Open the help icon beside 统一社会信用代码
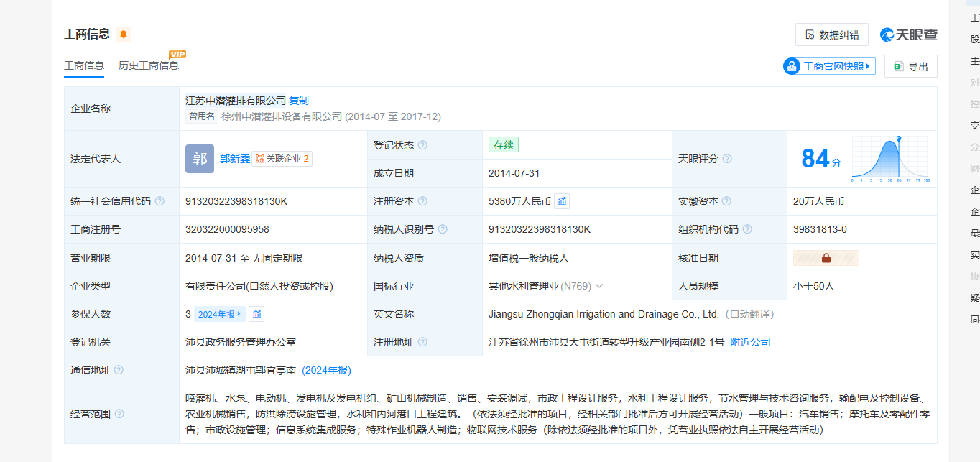The width and height of the screenshot is (980, 462). pos(160,201)
